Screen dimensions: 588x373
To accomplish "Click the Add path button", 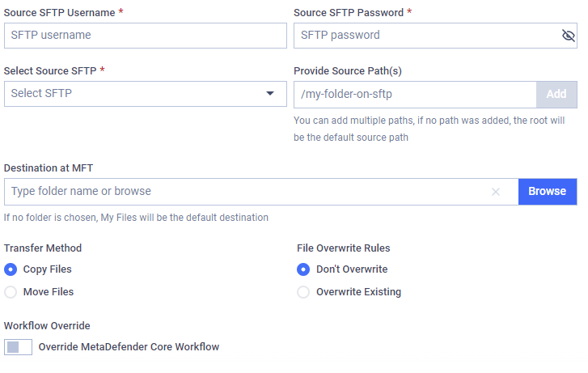I will 556,94.
